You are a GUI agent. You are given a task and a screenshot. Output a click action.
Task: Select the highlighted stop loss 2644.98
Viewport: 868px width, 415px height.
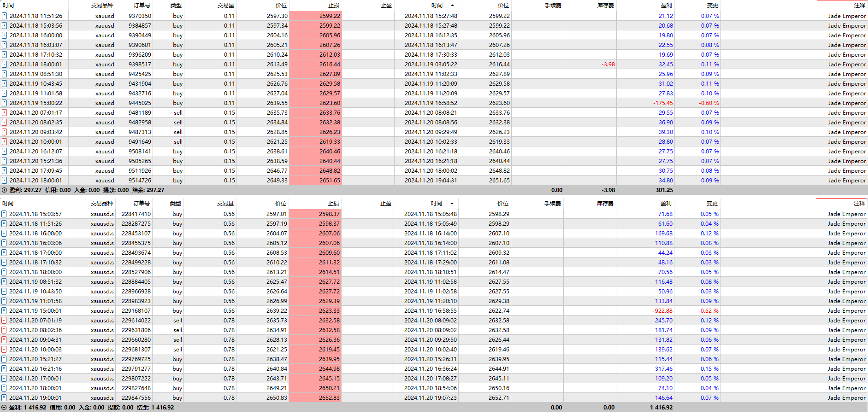click(329, 369)
